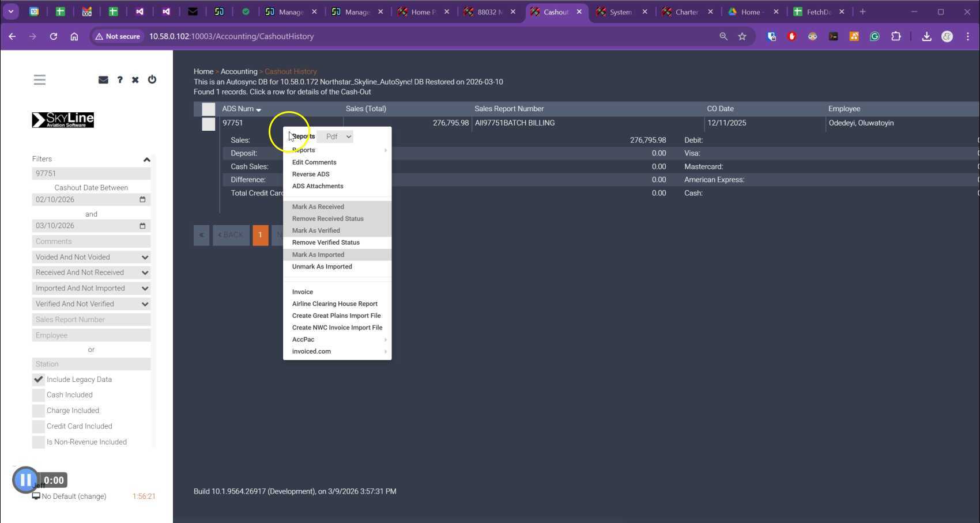Open calendar picker for 03/10/2026 date
The height and width of the screenshot is (523, 980).
click(142, 226)
